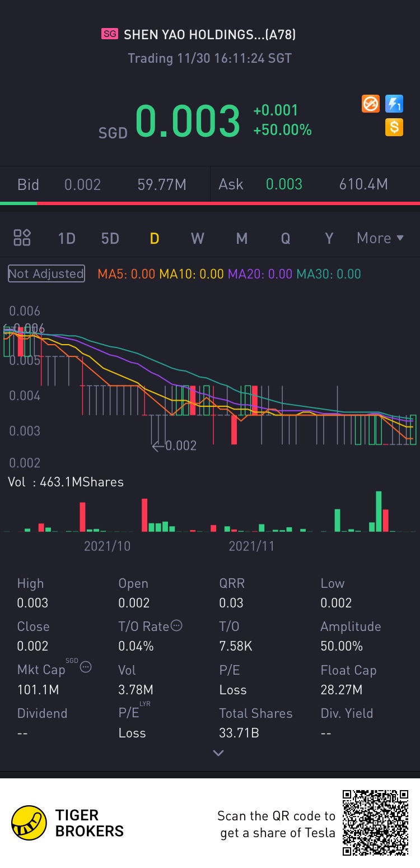Tap the QRR value 0.03
This screenshot has width=420, height=868.
pos(231,603)
